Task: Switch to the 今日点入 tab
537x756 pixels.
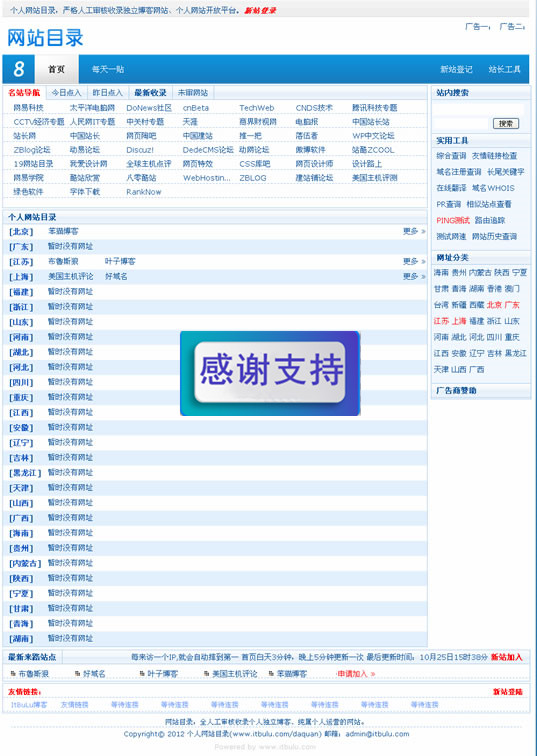Action: [67, 93]
